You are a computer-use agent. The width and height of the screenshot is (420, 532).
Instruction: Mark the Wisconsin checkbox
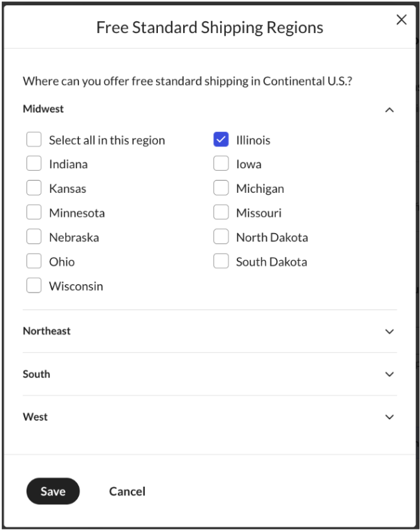click(34, 286)
